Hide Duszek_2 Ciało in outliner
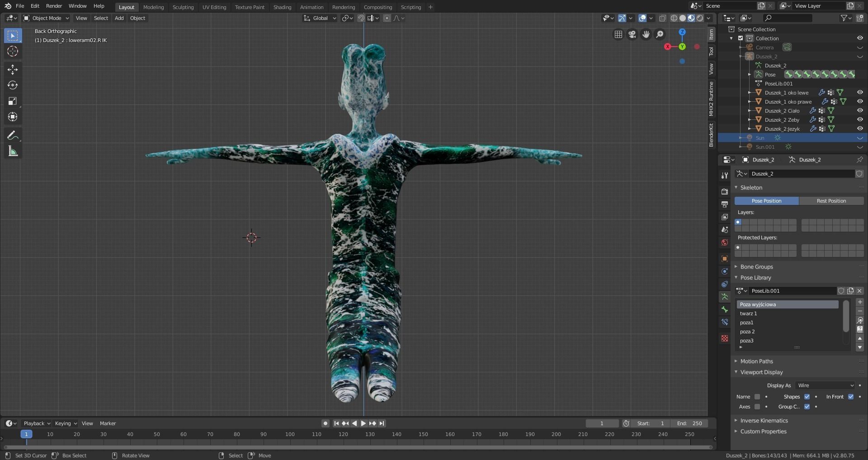 (860, 110)
